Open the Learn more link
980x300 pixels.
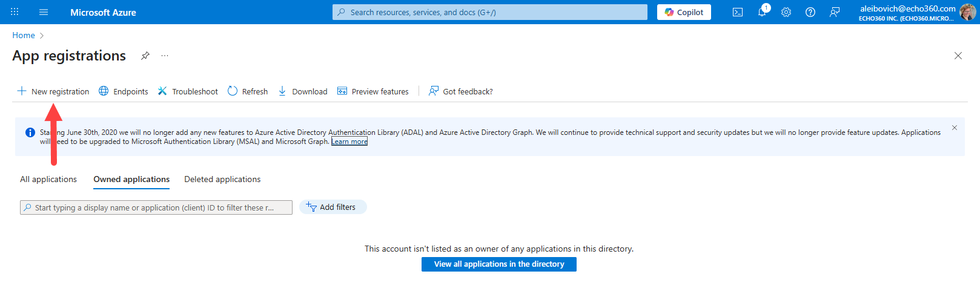point(349,142)
